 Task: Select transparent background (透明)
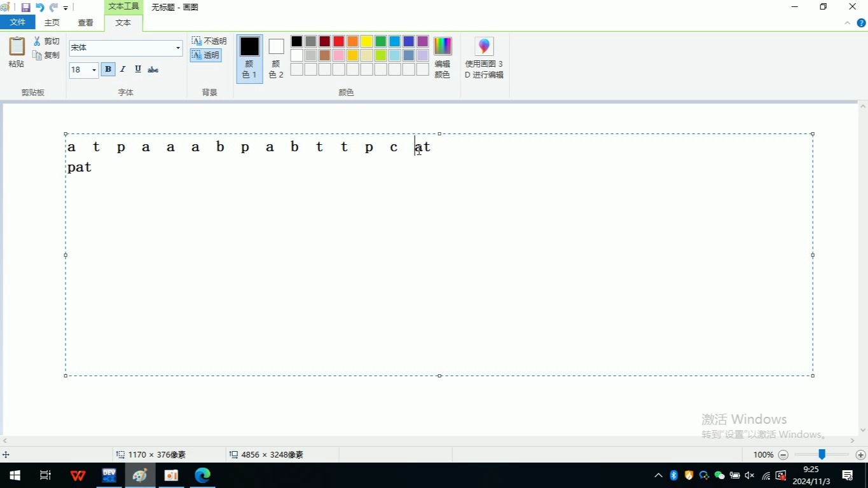(x=205, y=55)
